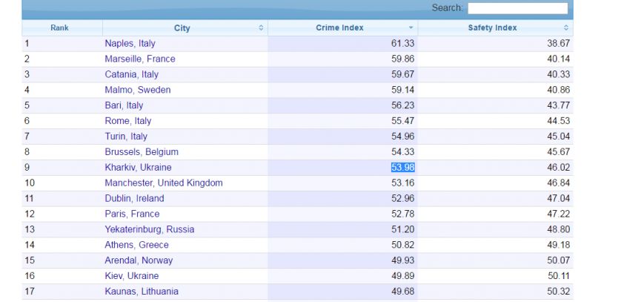644x302 pixels.
Task: Click safety index value 46.84
Action: 559,183
